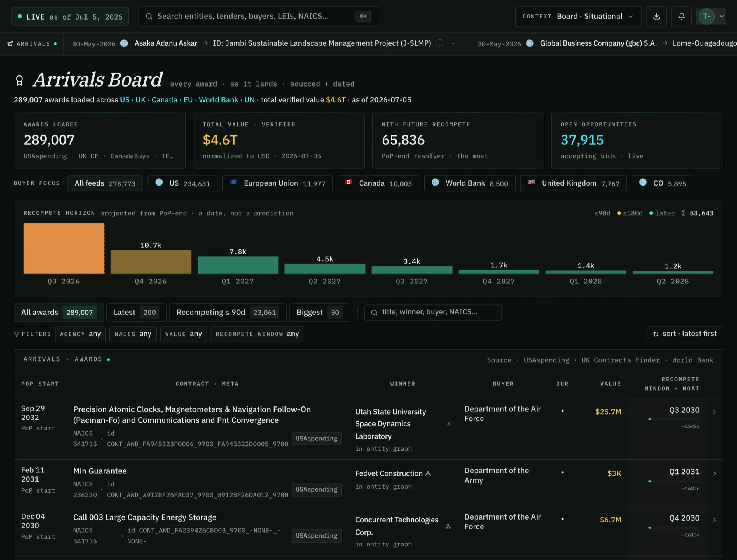
Task: Toggle the United Kingdom buyer focus chip
Action: [x=573, y=183]
